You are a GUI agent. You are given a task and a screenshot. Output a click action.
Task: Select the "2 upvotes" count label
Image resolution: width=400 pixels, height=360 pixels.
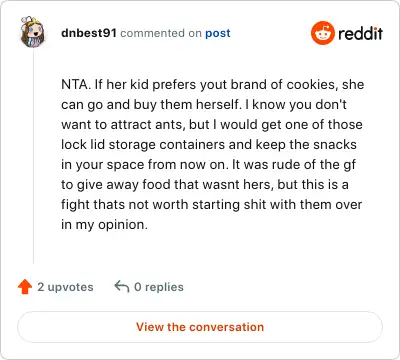pos(65,287)
